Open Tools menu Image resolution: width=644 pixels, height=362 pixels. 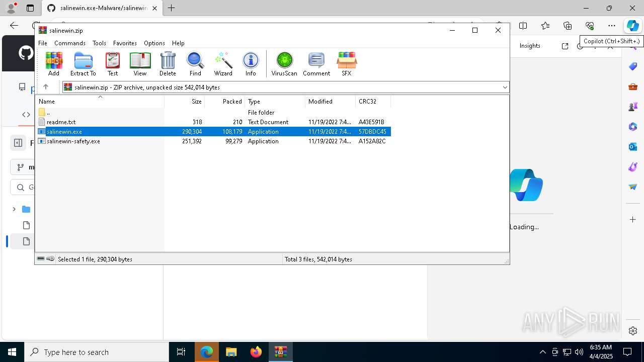pyautogui.click(x=99, y=43)
